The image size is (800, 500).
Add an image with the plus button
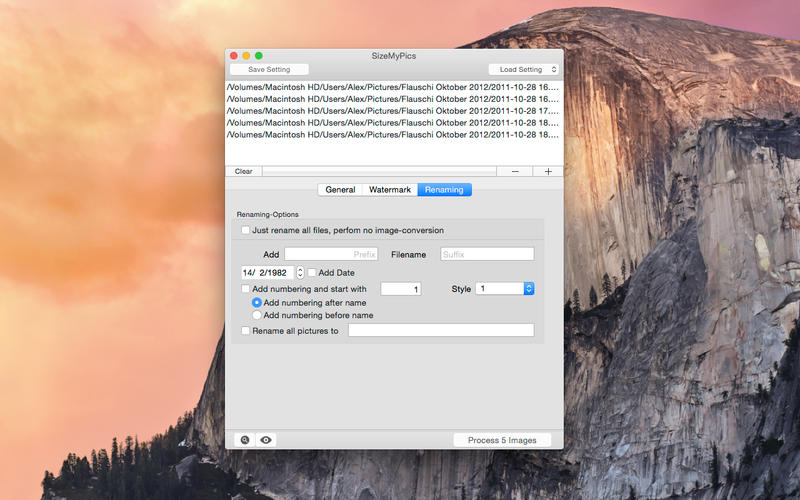pos(547,171)
